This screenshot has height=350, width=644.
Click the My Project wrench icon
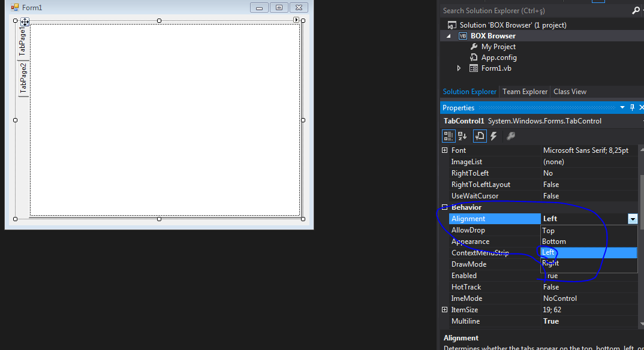click(474, 47)
